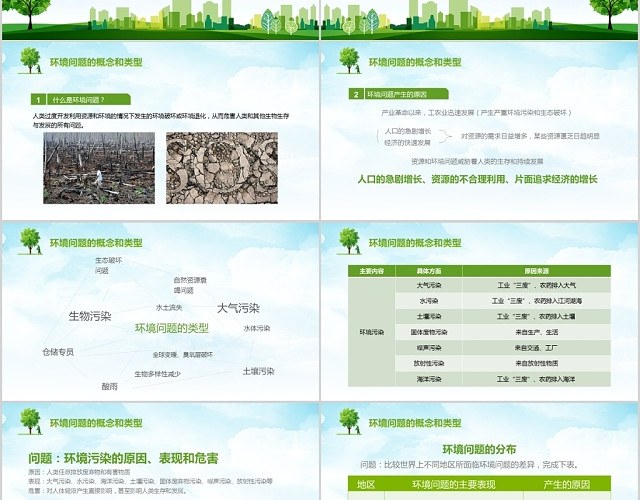
Task: Click the large 土壤污染 word-cloud text
Action: [258, 371]
